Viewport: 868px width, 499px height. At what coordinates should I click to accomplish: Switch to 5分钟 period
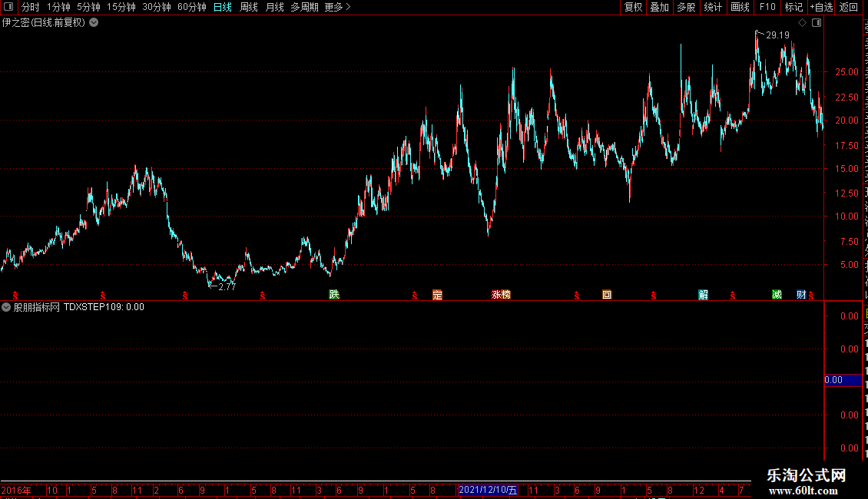click(88, 7)
